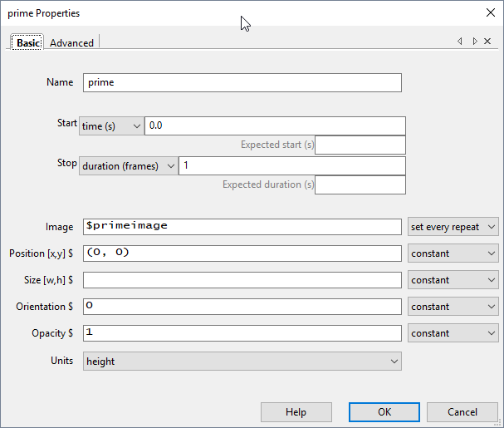Open the Size constant dropdown
Screen dimensions: 504x428
click(453, 280)
